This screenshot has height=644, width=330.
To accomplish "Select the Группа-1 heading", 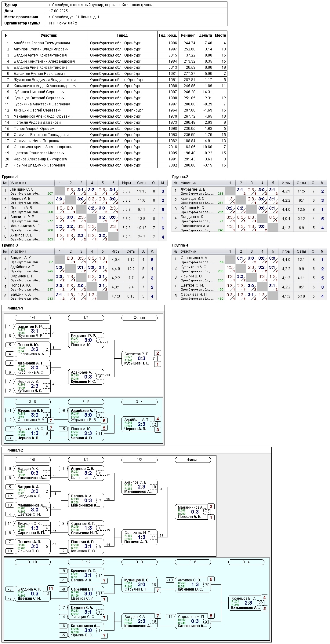I will (x=10, y=177).
